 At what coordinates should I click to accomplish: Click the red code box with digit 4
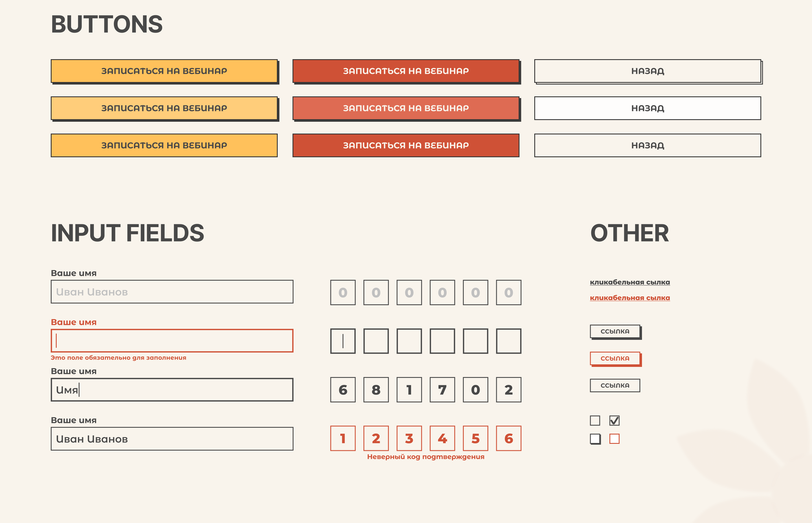click(442, 438)
